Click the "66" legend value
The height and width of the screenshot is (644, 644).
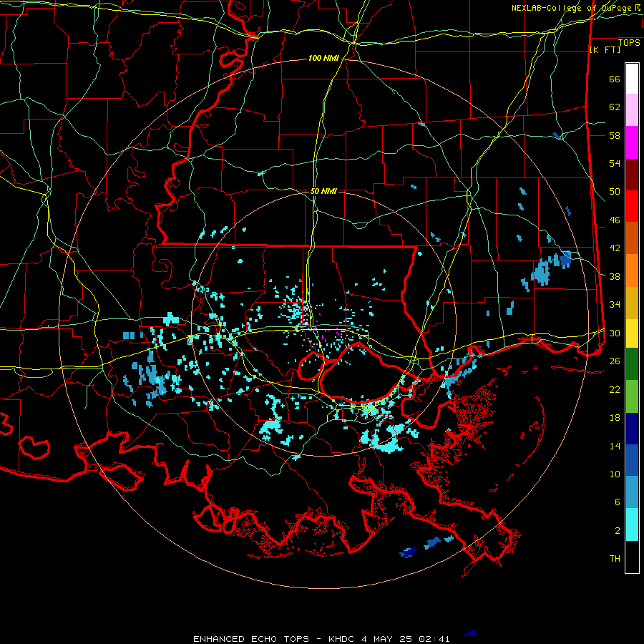615,79
